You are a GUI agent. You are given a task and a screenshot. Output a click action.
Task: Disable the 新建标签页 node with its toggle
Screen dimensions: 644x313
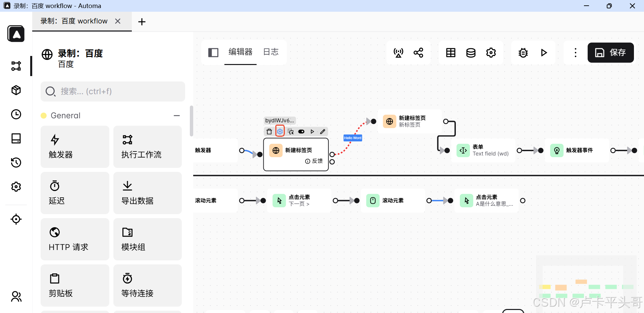pos(302,131)
